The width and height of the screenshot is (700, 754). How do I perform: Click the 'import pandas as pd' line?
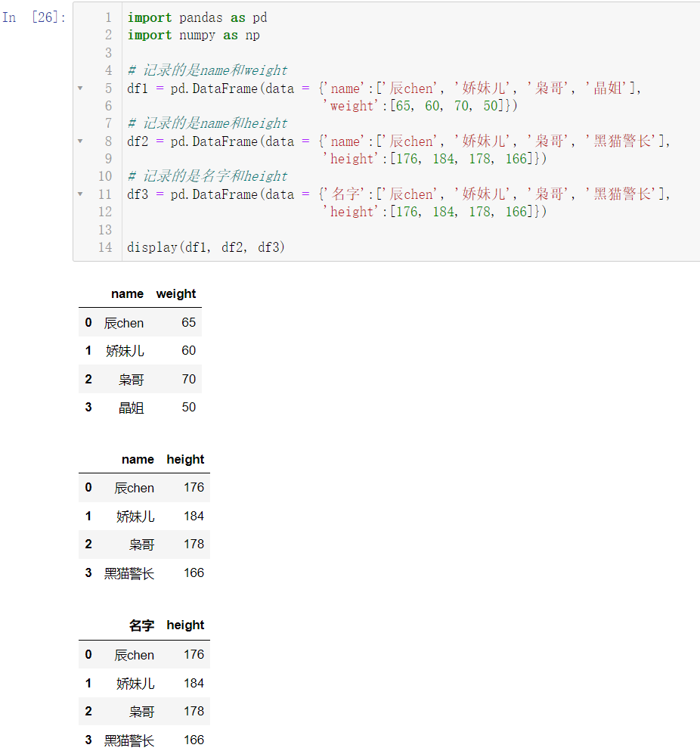click(197, 18)
